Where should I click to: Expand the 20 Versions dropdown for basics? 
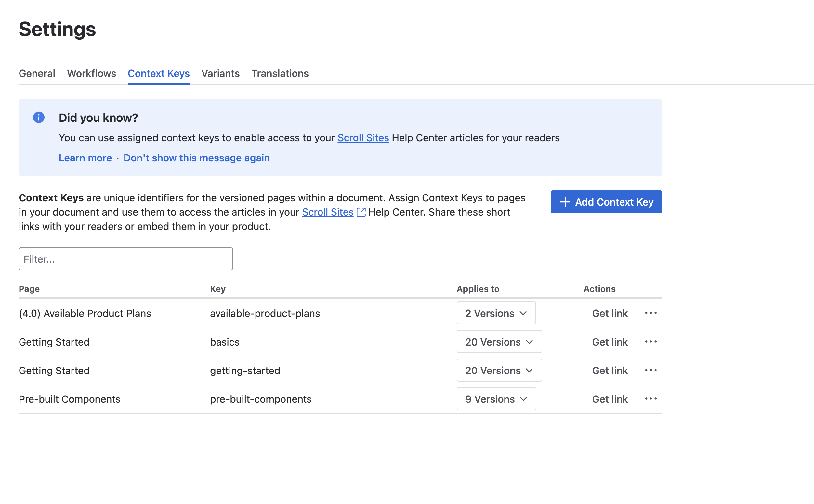click(499, 342)
